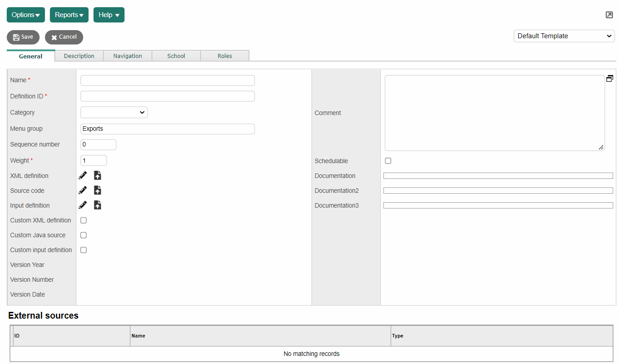Expand the Comment box with popup icon
This screenshot has width=619, height=364.
click(610, 79)
